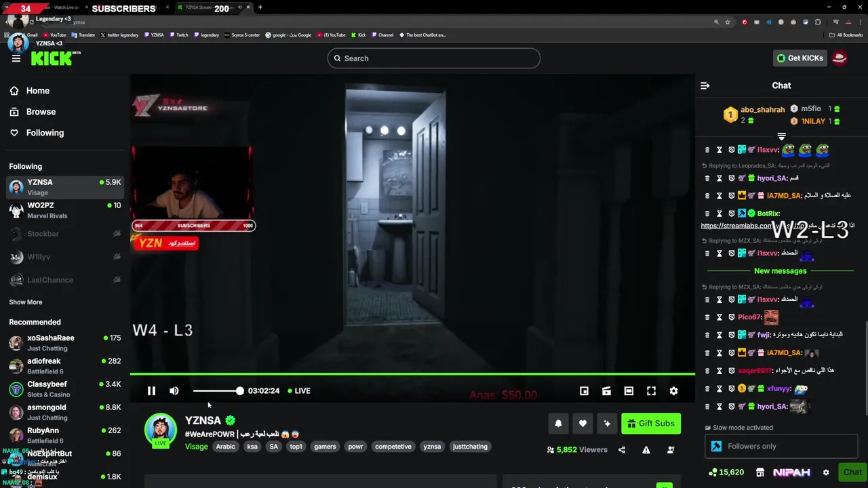
Task: Enter fullscreen on the video
Action: point(651,391)
